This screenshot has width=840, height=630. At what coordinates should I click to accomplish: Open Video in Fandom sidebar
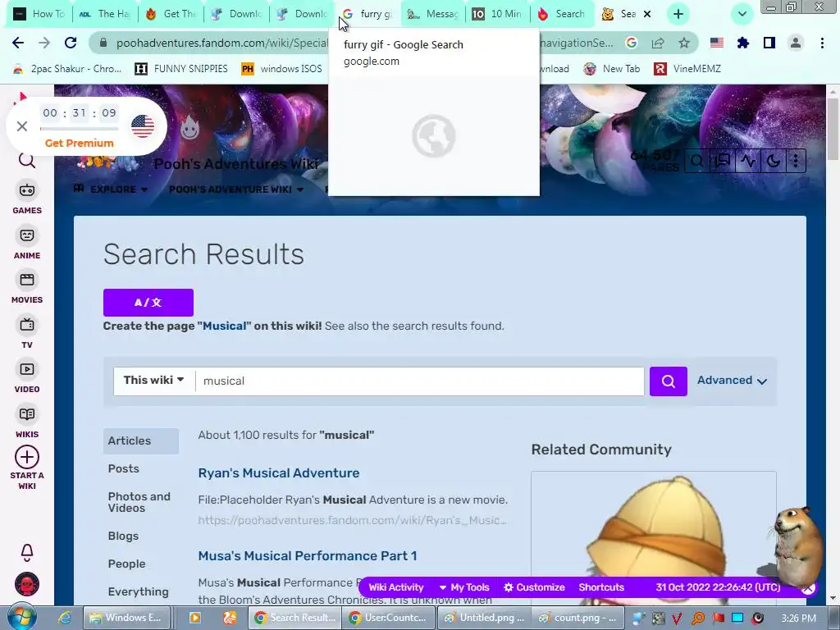(27, 377)
